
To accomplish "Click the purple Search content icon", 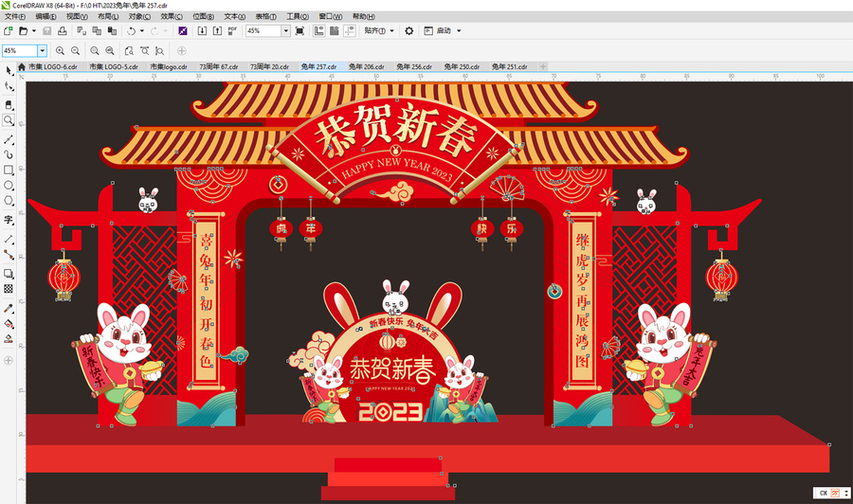I will (x=183, y=31).
